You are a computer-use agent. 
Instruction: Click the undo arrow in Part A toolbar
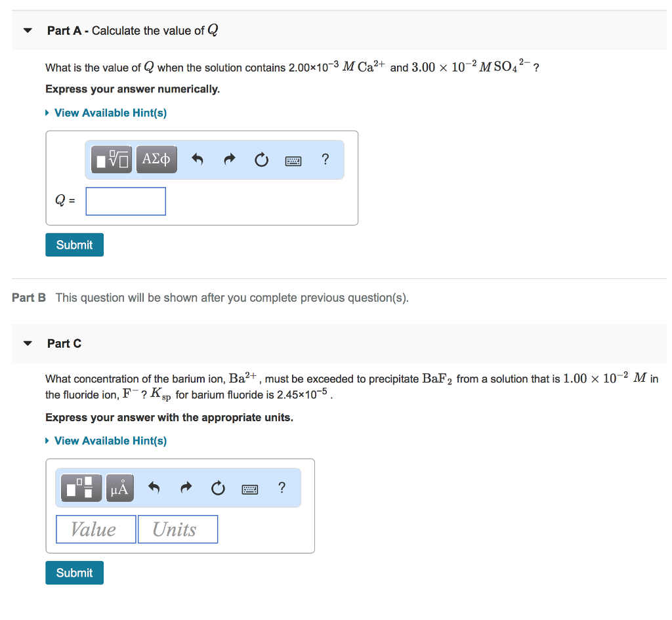[x=198, y=159]
